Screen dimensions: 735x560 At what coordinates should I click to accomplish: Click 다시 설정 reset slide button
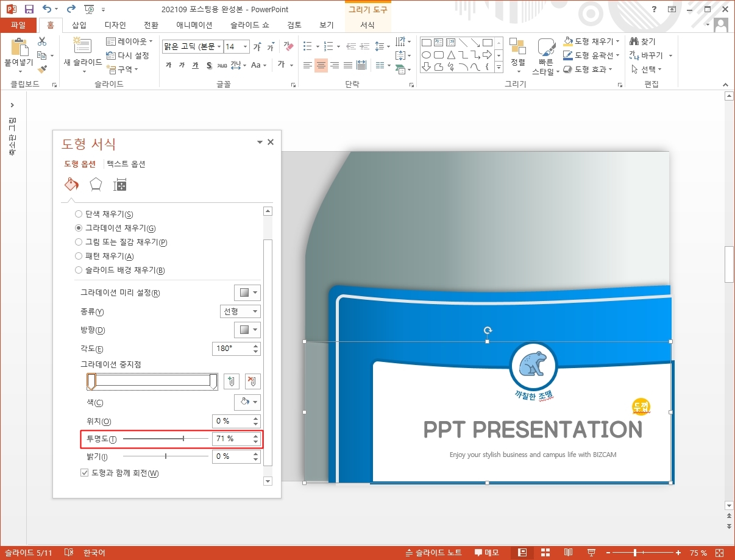[127, 55]
